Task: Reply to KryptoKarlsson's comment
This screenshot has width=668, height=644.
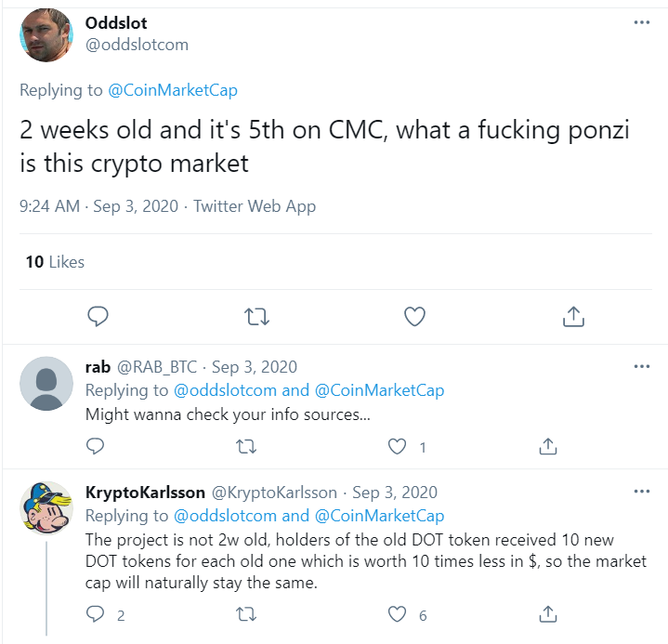Action: [95, 614]
